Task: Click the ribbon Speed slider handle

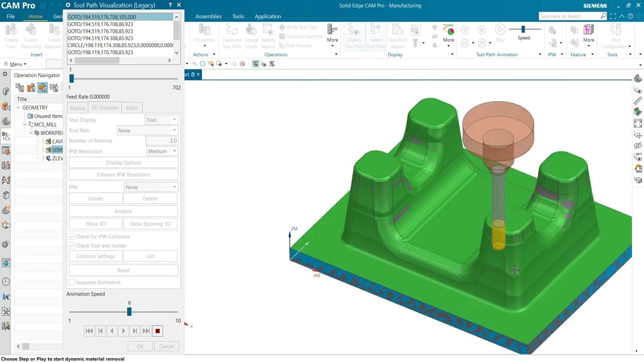Action: click(x=523, y=30)
